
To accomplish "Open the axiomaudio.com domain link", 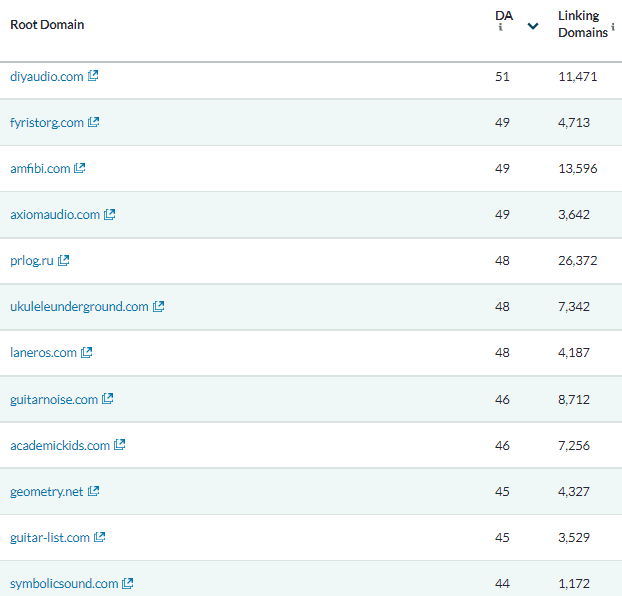I will tap(55, 215).
